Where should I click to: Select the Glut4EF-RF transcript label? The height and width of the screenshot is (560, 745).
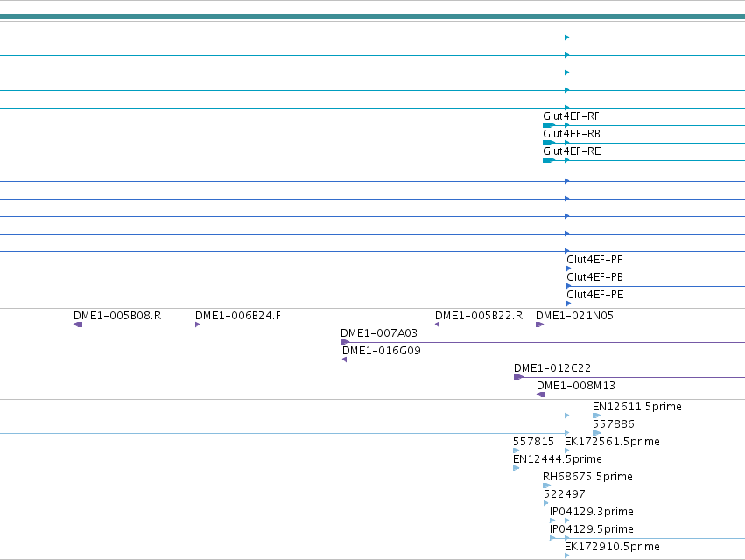point(571,116)
